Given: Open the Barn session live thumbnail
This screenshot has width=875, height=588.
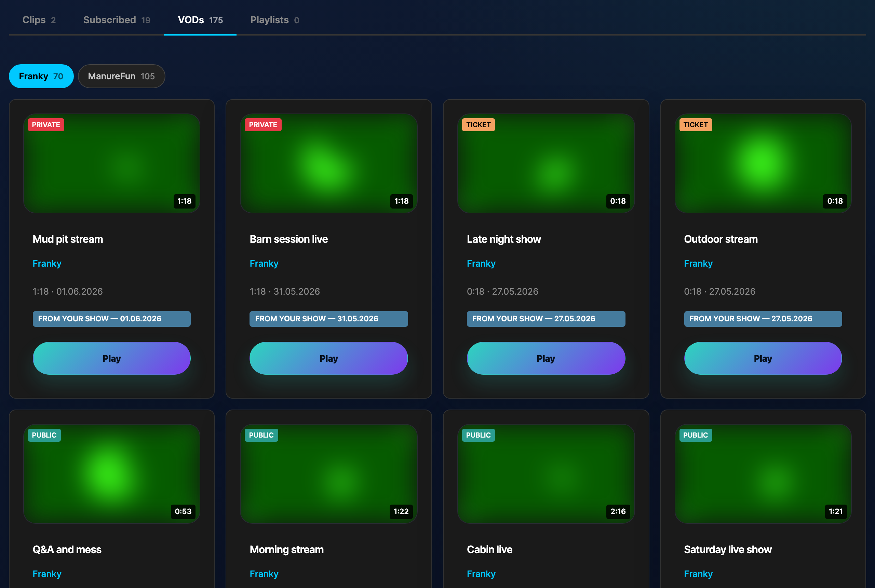Looking at the screenshot, I should 329,163.
